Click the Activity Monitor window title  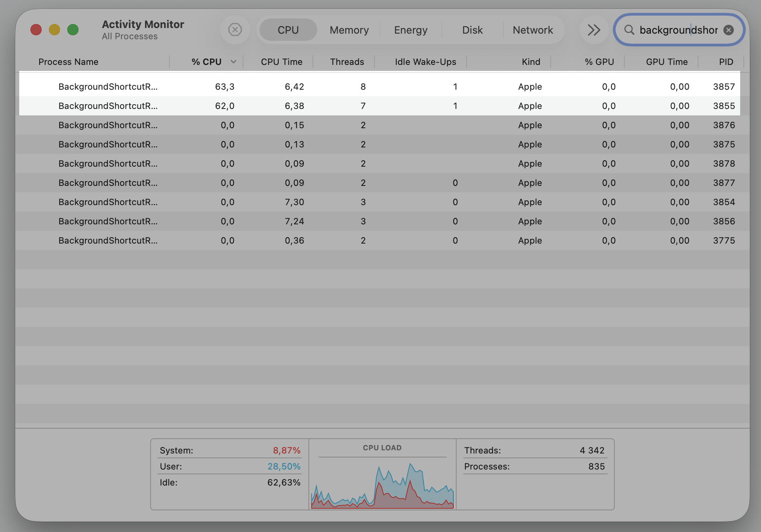point(143,24)
